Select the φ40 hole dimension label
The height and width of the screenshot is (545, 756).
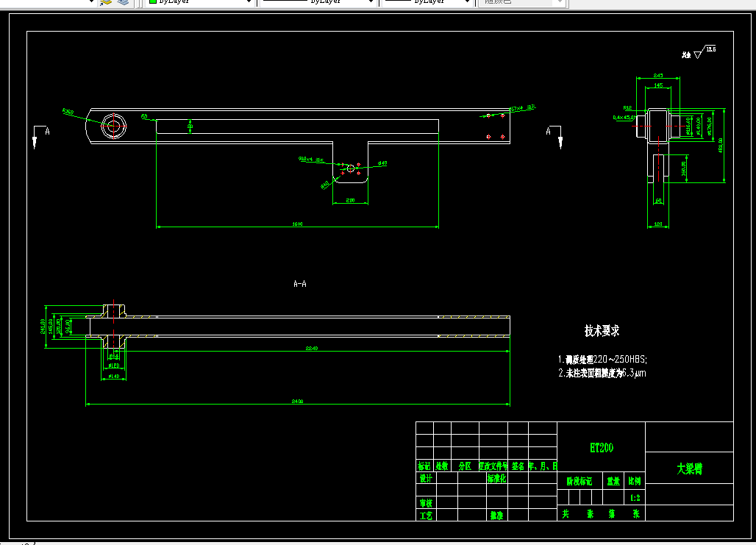pos(382,163)
